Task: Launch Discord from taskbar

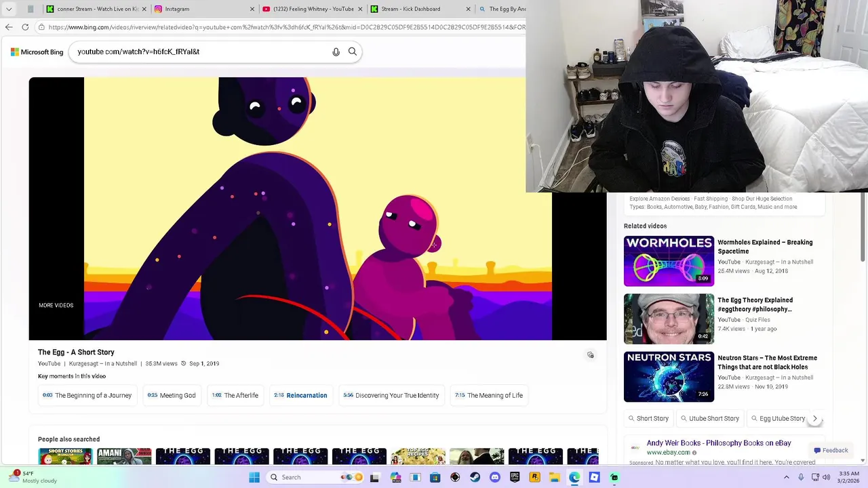Action: pyautogui.click(x=495, y=477)
